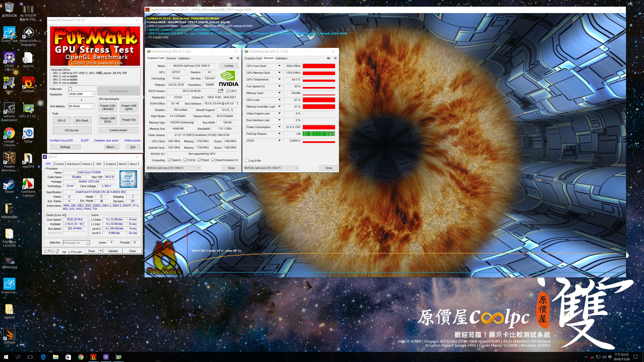Click the CPU burner button in FurMark
Image resolution: width=644 pixels, height=362 pixels.
(x=72, y=130)
